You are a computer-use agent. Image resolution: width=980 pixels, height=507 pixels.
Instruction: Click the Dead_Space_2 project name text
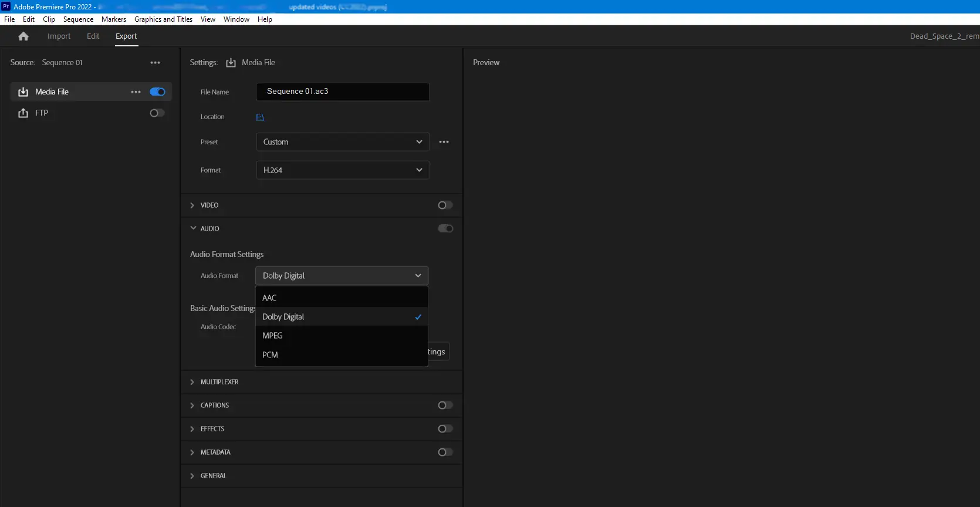coord(944,36)
